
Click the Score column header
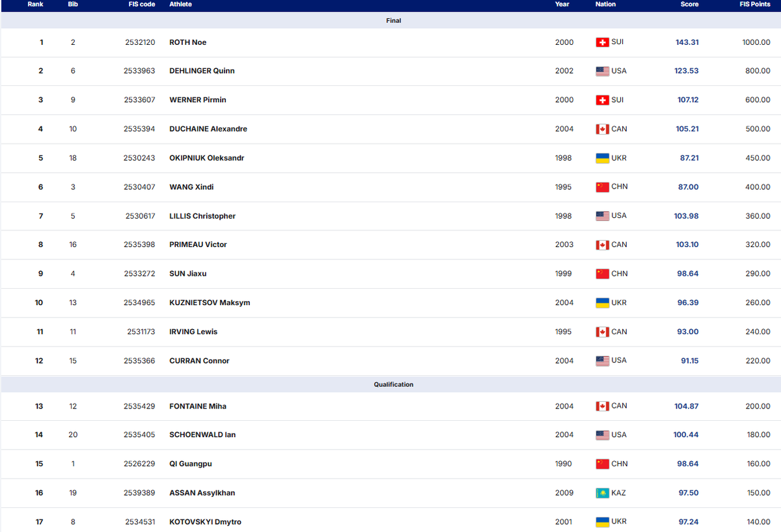tap(689, 5)
